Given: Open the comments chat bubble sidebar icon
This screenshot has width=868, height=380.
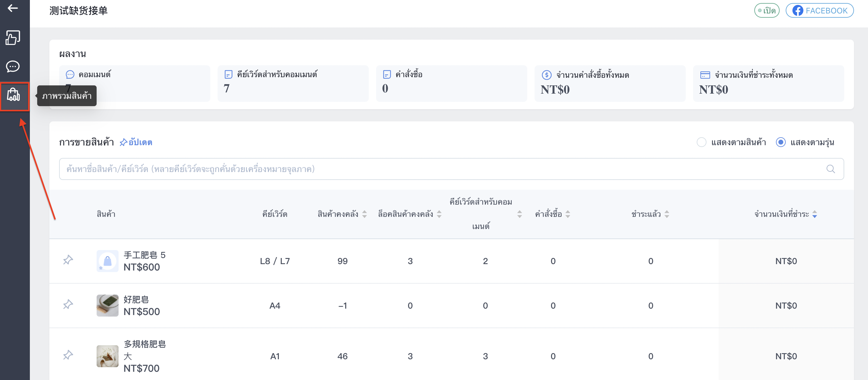Looking at the screenshot, I should pyautogui.click(x=13, y=66).
